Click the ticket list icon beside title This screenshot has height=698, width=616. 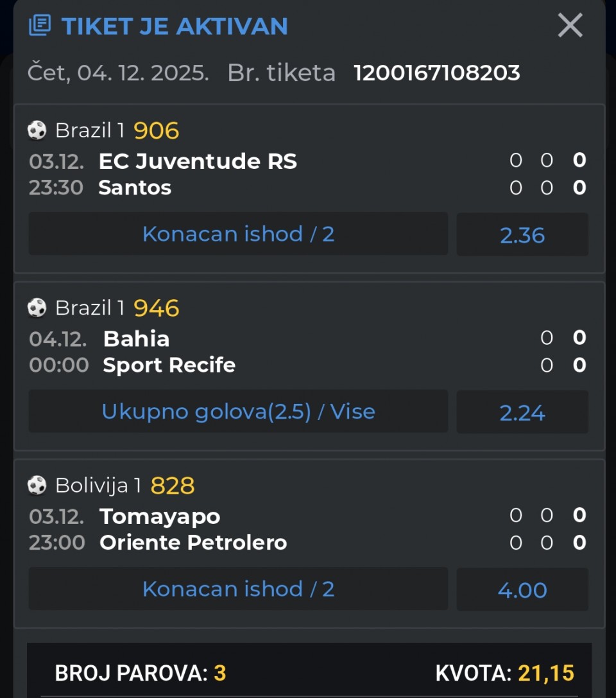(40, 26)
